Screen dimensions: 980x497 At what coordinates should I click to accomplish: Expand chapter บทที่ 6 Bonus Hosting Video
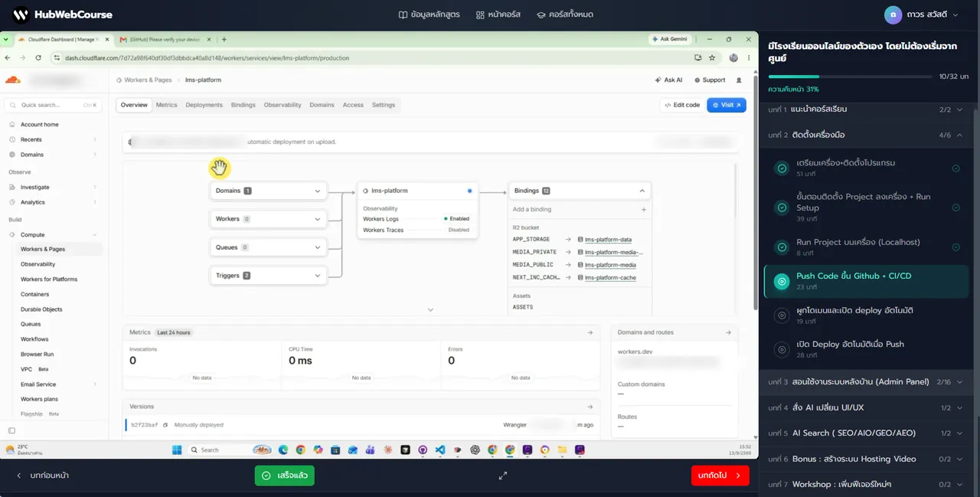[865, 459]
